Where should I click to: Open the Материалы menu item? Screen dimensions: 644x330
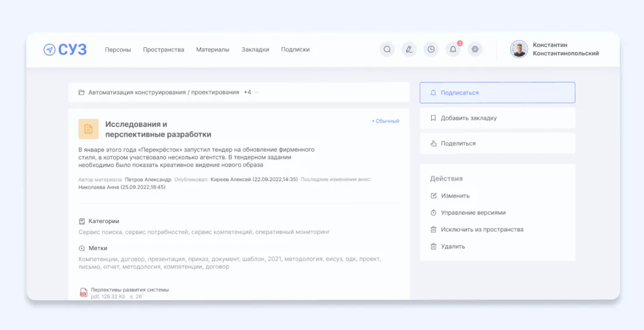213,50
